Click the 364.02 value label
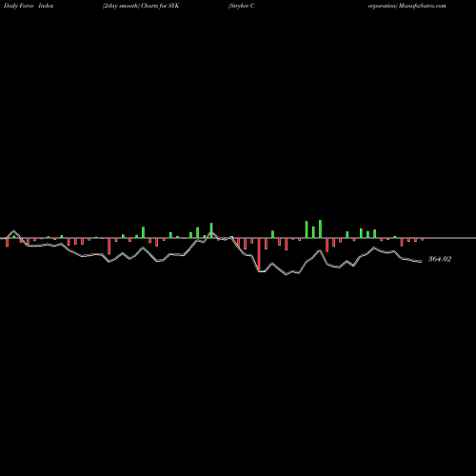This screenshot has height=476, width=476. click(440, 259)
